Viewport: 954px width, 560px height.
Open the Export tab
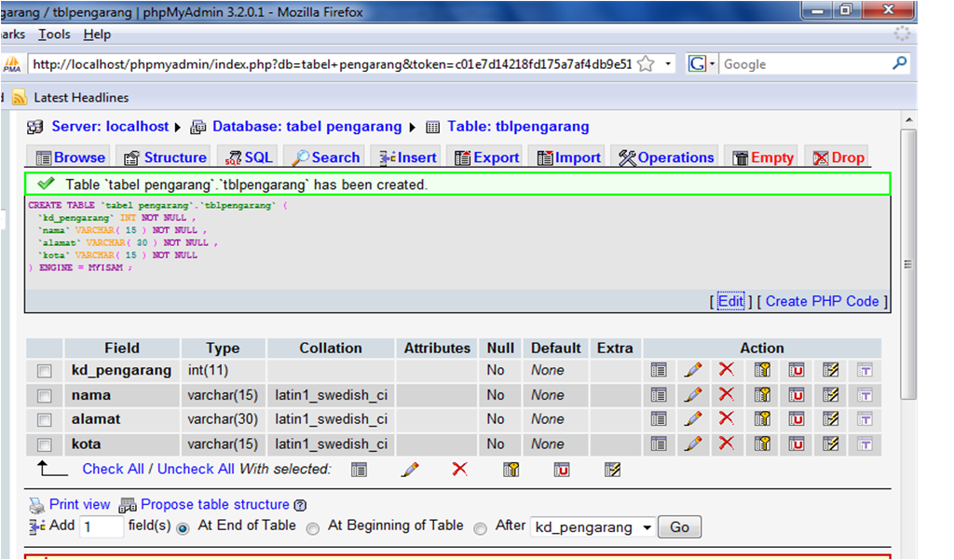486,157
